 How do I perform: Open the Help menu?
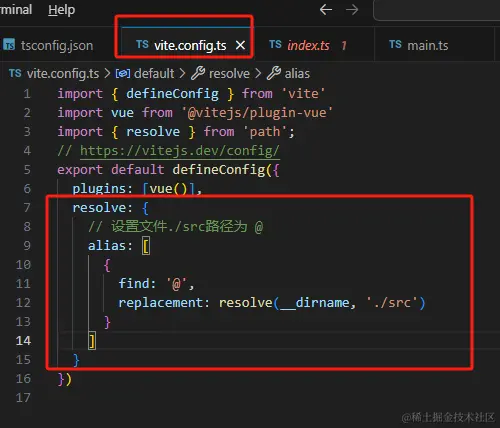coord(62,10)
